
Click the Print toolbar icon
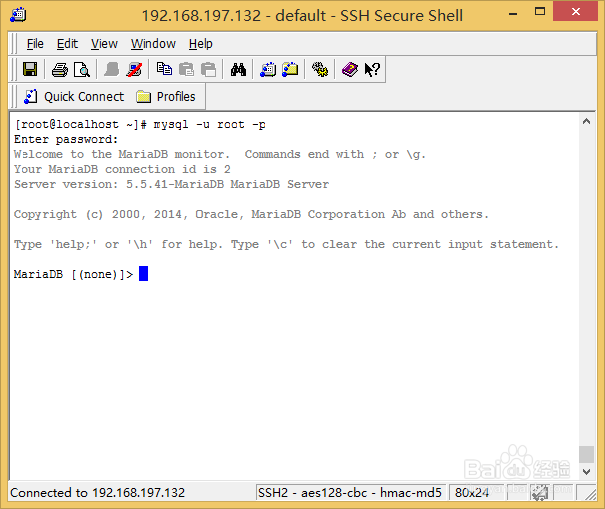point(60,70)
